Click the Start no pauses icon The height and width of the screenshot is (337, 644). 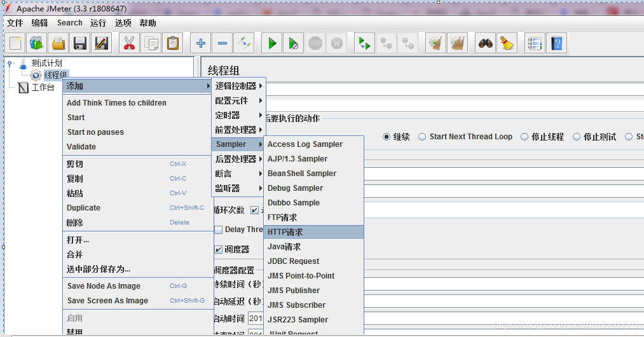294,43
